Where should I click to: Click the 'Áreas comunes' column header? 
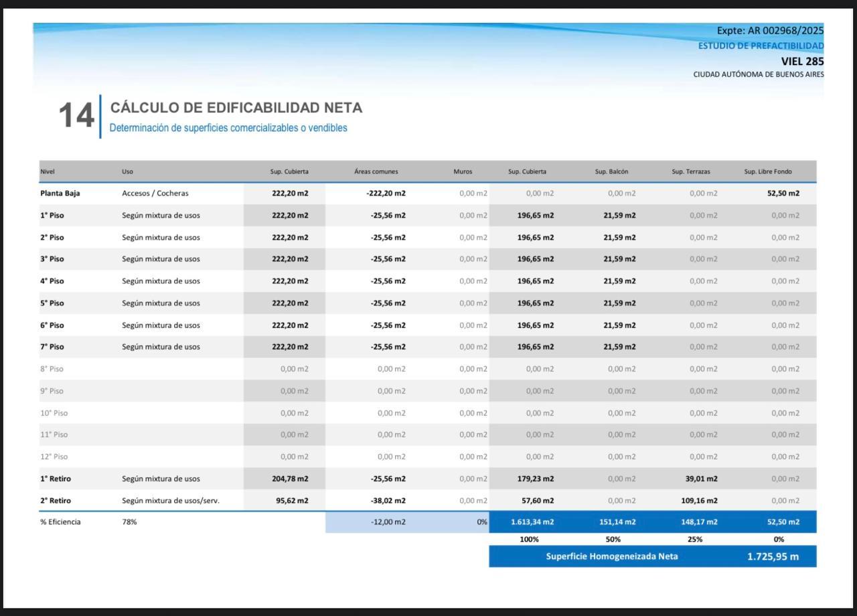click(x=376, y=171)
